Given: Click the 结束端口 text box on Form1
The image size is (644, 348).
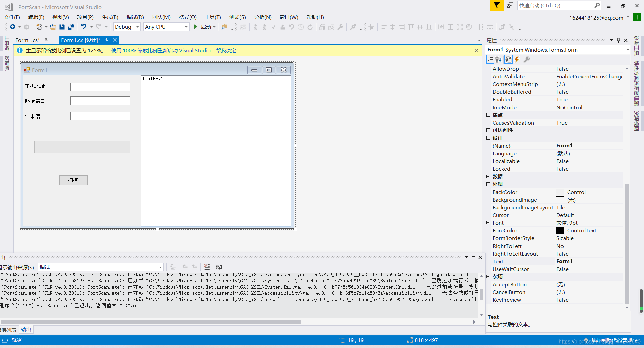Looking at the screenshot, I should (x=100, y=116).
